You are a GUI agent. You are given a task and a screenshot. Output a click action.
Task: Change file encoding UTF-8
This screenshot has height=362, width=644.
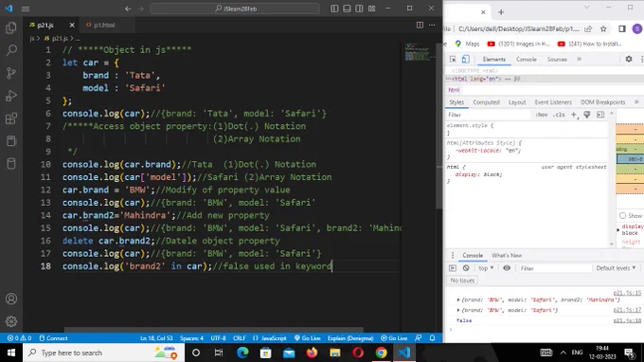pos(218,338)
